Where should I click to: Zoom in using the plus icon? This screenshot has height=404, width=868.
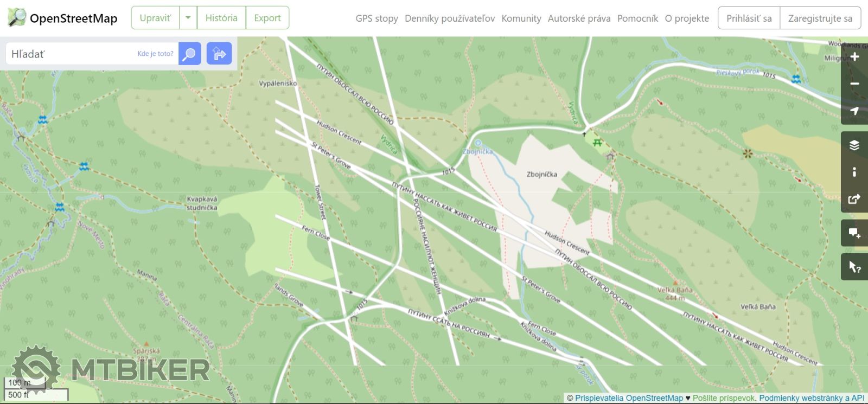(x=854, y=57)
